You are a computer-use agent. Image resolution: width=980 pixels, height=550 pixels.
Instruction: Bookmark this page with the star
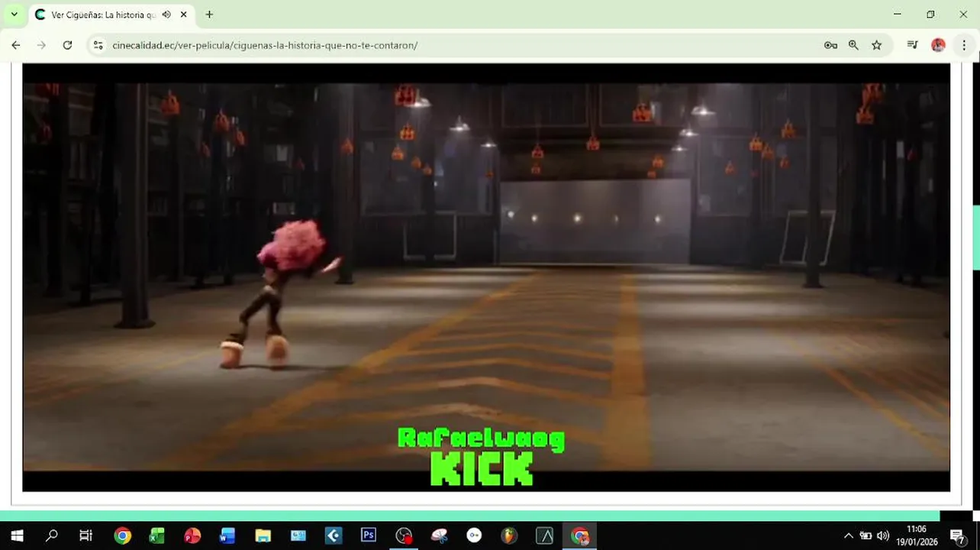click(x=876, y=45)
